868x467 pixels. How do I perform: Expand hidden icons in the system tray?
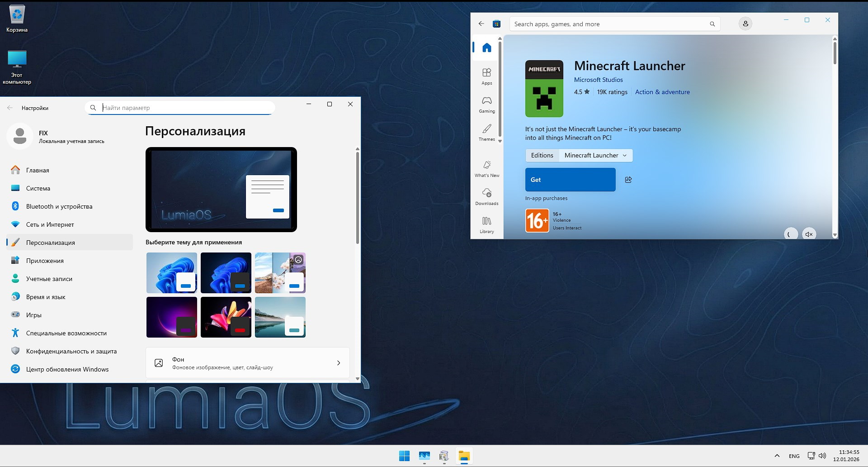point(777,456)
